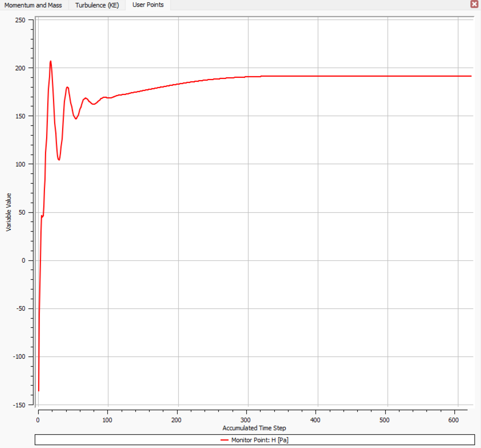Select the User Points tab
The width and height of the screenshot is (481, 448).
(x=148, y=5)
